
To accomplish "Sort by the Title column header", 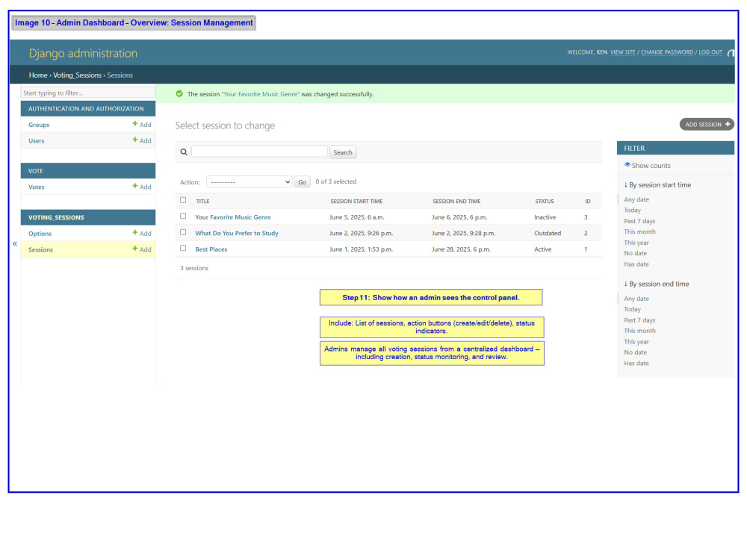I will pos(203,202).
